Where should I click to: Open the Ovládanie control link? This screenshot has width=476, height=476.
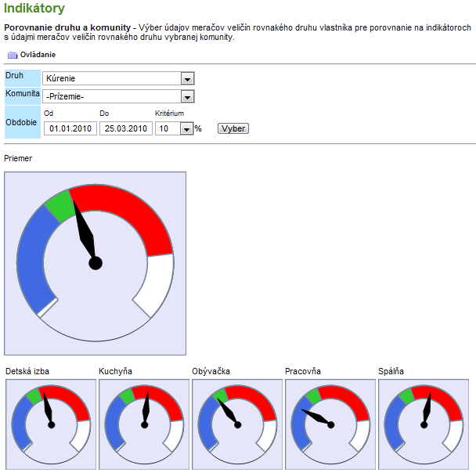coord(38,56)
